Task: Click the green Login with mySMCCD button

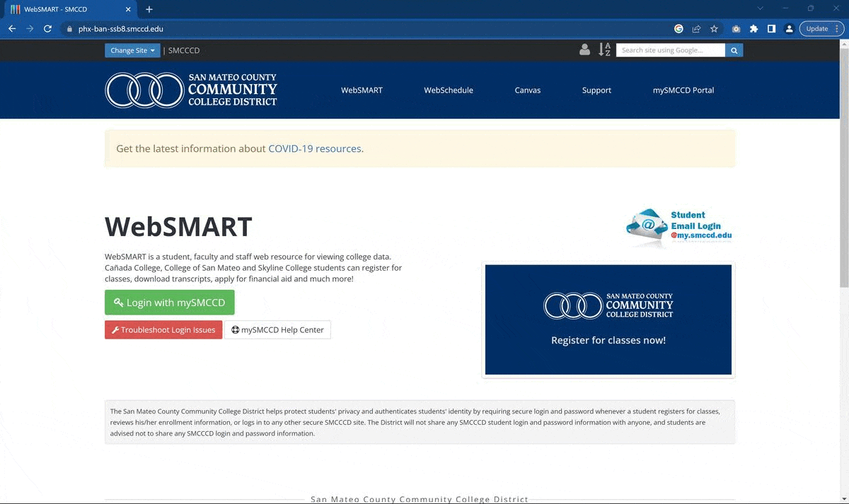Action: (170, 303)
